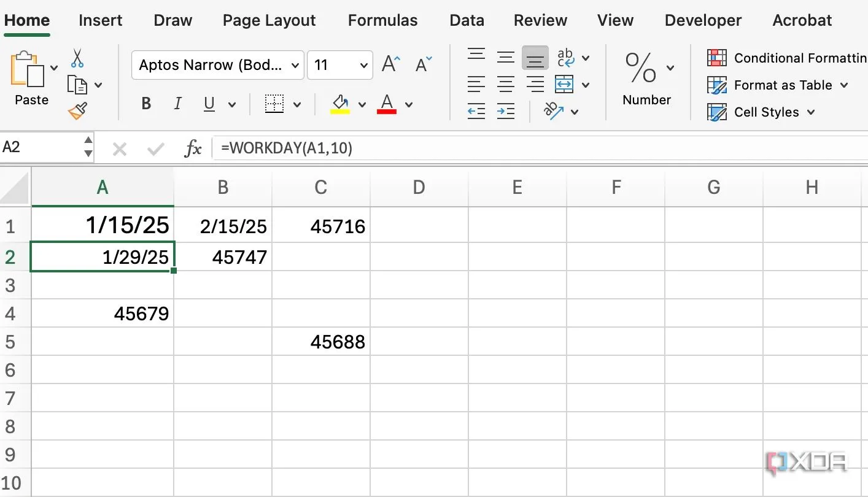The width and height of the screenshot is (868, 497).
Task: Toggle Italic formatting
Action: (x=177, y=104)
